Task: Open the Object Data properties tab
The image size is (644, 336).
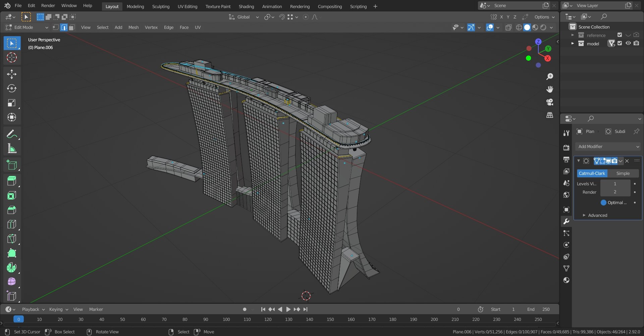Action: pyautogui.click(x=567, y=269)
